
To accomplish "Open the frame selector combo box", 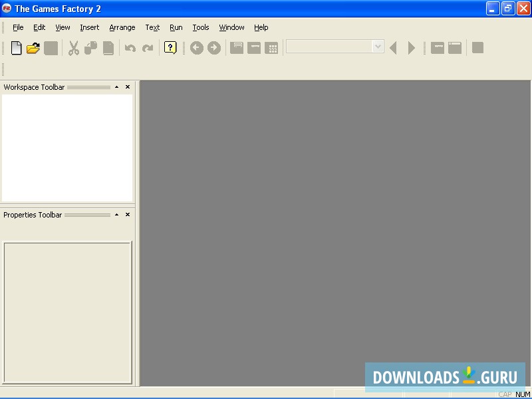I will [335, 47].
